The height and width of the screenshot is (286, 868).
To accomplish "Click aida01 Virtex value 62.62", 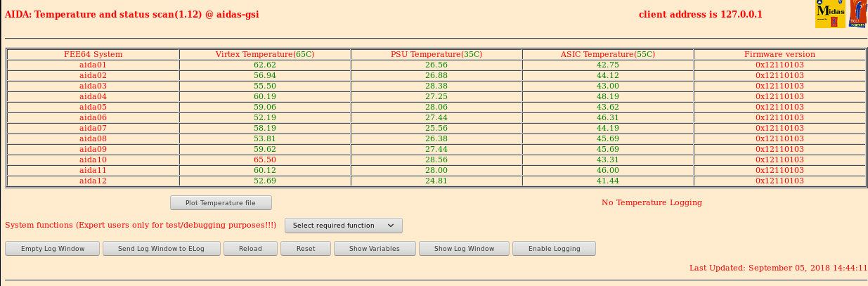I will [265, 65].
